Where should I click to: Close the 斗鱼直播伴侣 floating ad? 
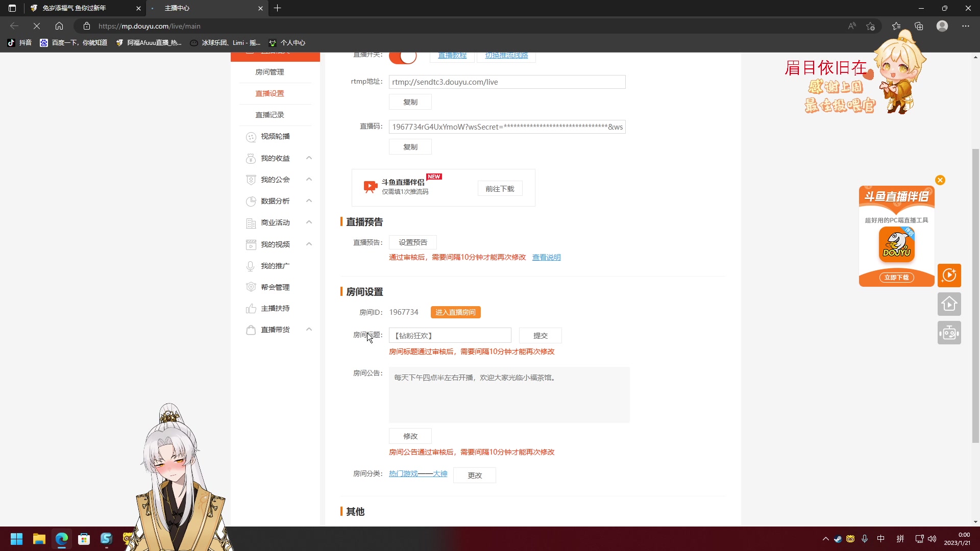(940, 180)
